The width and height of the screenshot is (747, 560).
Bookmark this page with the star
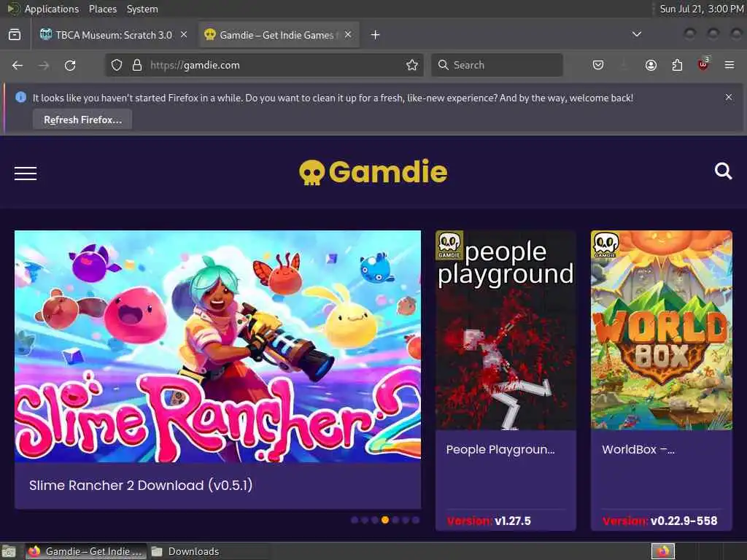click(412, 65)
